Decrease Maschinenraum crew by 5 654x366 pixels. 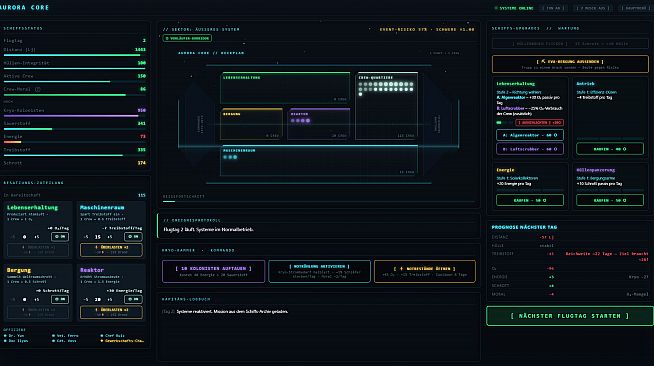86,237
